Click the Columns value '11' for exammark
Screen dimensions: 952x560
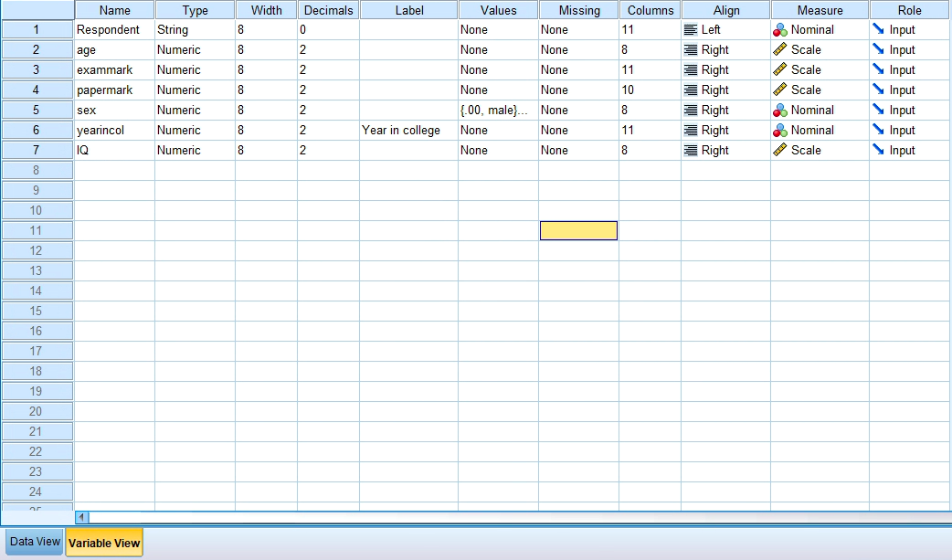coord(651,69)
